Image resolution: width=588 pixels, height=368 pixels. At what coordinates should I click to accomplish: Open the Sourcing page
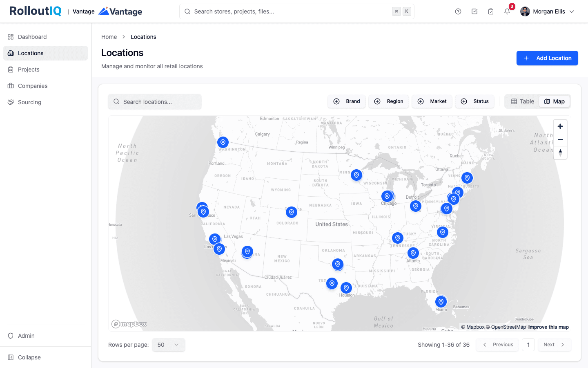[45, 102]
